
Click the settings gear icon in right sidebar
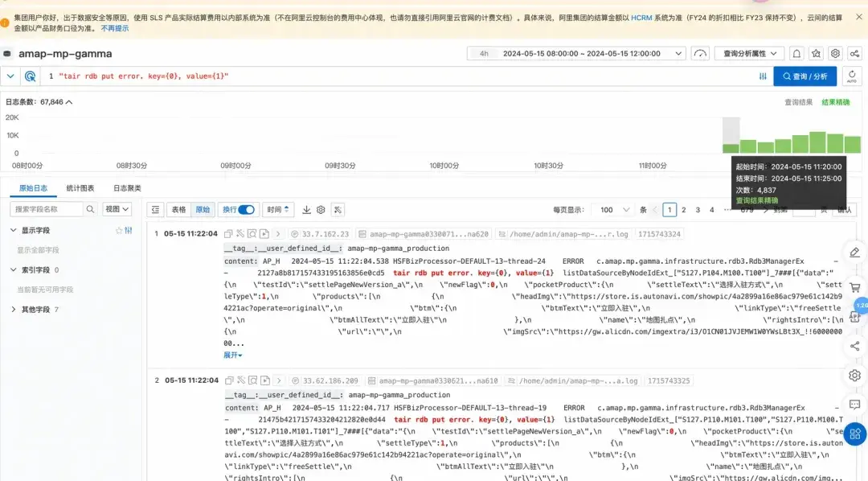[x=854, y=376]
